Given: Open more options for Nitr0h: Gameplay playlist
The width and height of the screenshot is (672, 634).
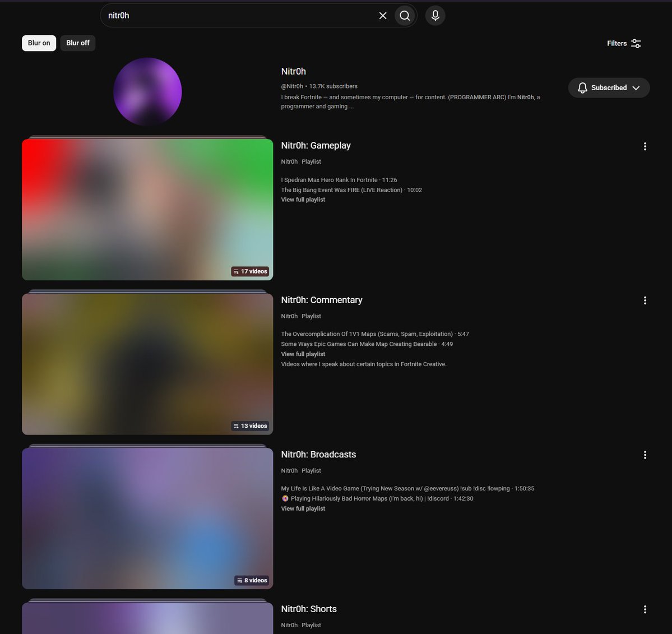Looking at the screenshot, I should tap(645, 147).
